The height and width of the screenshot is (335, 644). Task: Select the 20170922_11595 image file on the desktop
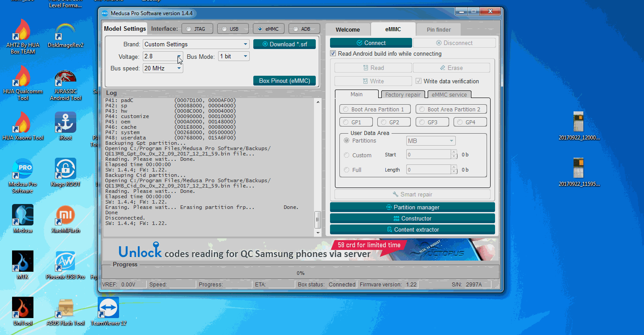coord(579,172)
